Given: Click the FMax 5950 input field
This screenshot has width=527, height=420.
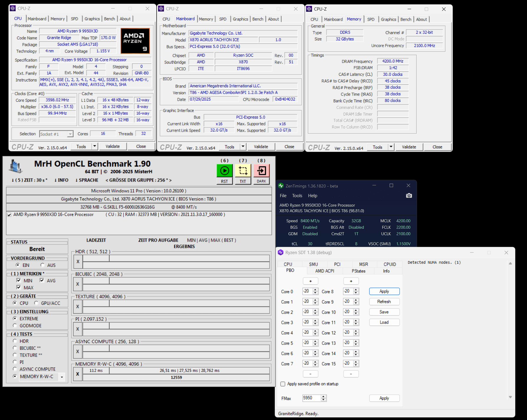Looking at the screenshot, I should [312, 398].
